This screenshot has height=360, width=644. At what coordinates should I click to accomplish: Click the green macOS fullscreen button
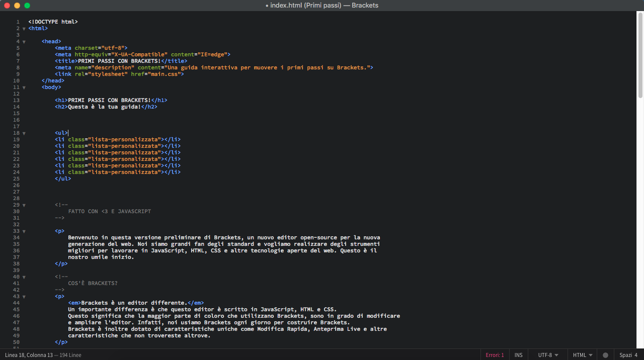[27, 6]
